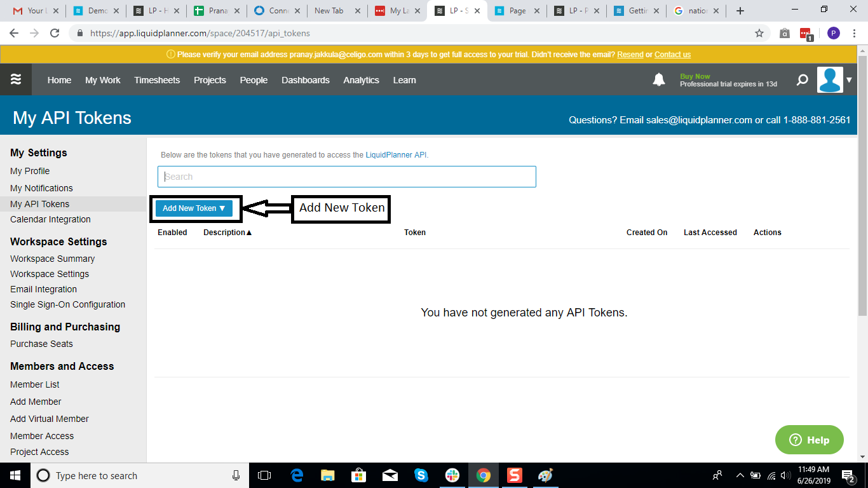Open Email Integration
This screenshot has height=488, width=868.
pyautogui.click(x=43, y=289)
